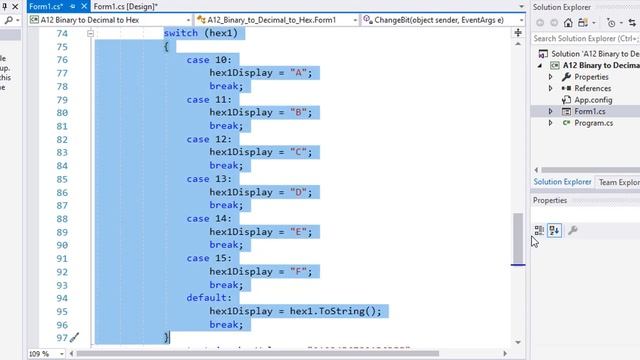Click on hex1Display = hex1.ToString(); line

pyautogui.click(x=296, y=311)
